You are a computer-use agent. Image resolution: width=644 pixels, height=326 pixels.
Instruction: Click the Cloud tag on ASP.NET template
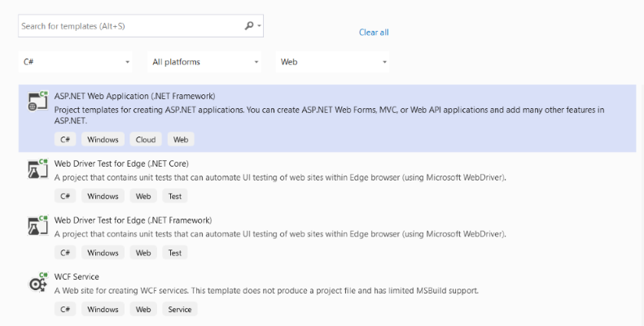[146, 139]
